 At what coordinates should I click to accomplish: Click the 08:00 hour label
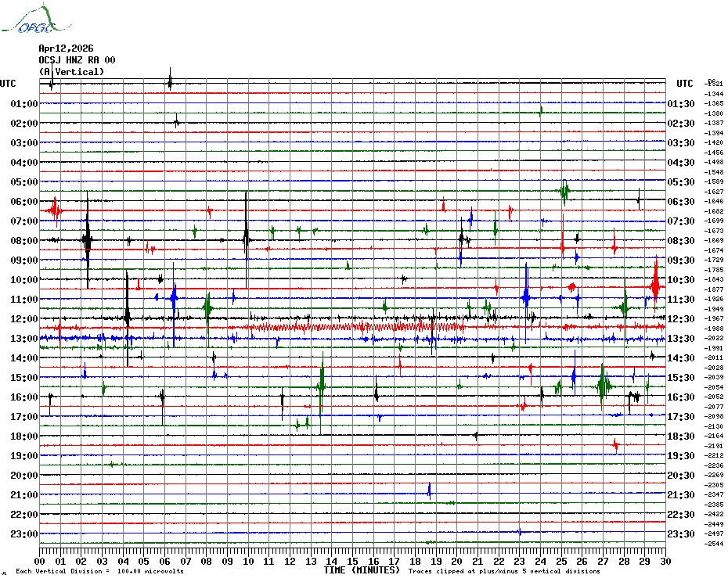[x=24, y=240]
